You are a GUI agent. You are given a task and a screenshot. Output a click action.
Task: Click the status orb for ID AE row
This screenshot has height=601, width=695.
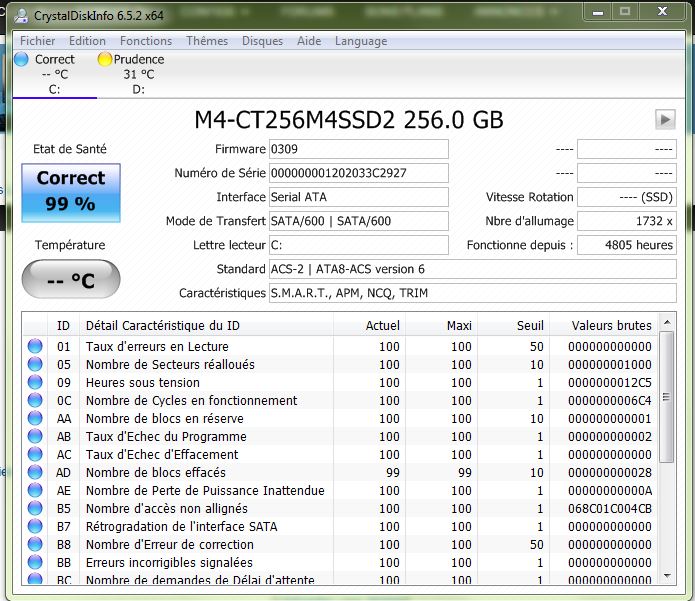[35, 490]
